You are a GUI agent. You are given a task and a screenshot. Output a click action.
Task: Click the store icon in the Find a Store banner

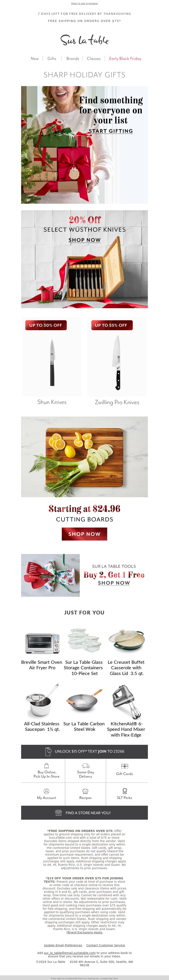pyautogui.click(x=59, y=813)
